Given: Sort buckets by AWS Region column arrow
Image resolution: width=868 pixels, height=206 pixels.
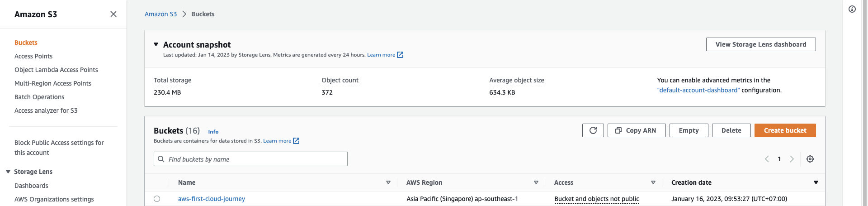Looking at the screenshot, I should [x=536, y=182].
